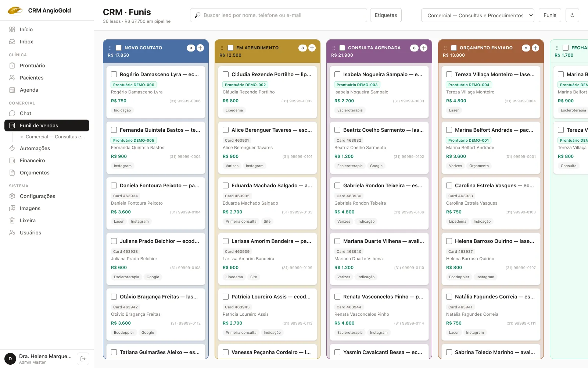
Task: Click the Em Atendimento drag handle icon
Action: pyautogui.click(x=222, y=48)
